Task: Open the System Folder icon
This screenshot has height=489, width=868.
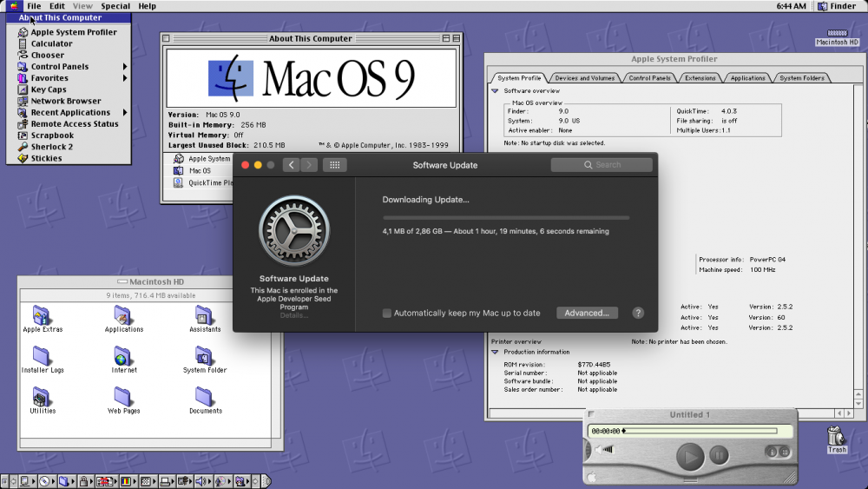Action: click(x=204, y=360)
